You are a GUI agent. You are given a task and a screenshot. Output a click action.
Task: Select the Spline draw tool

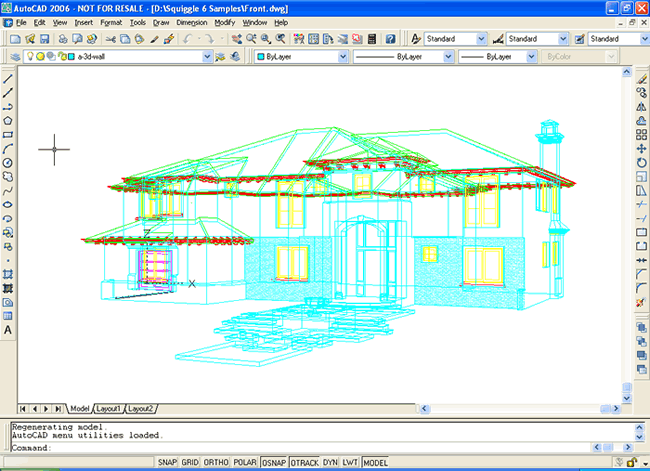point(7,191)
